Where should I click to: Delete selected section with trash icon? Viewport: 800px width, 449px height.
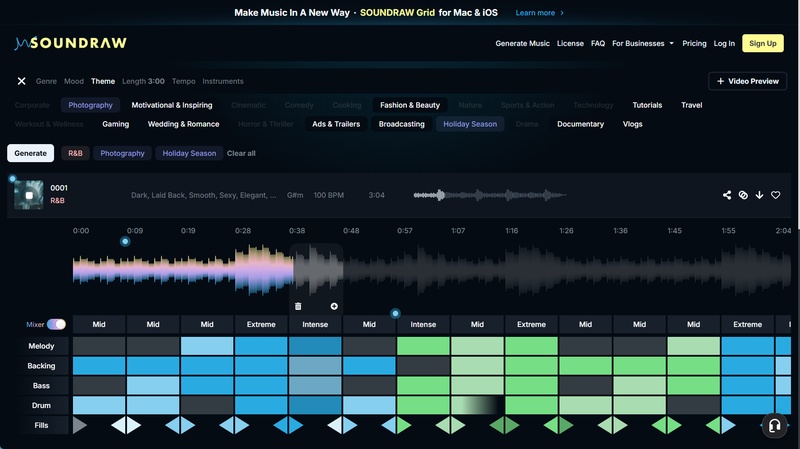tap(298, 306)
